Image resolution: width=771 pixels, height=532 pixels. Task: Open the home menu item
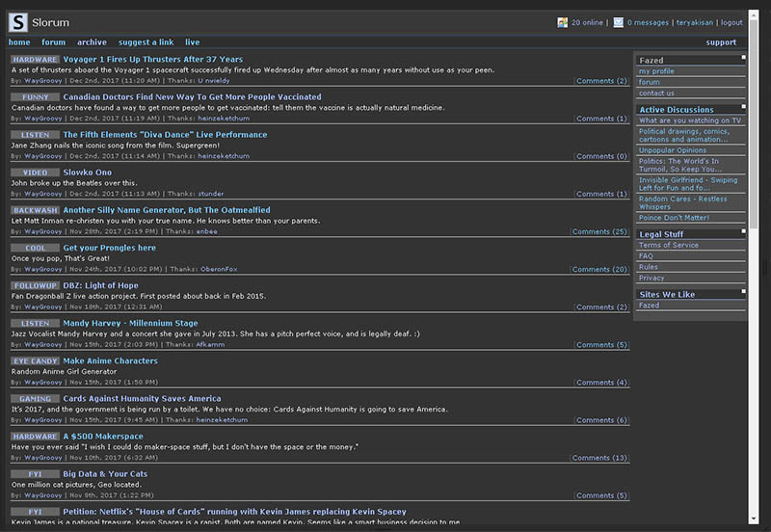[19, 42]
